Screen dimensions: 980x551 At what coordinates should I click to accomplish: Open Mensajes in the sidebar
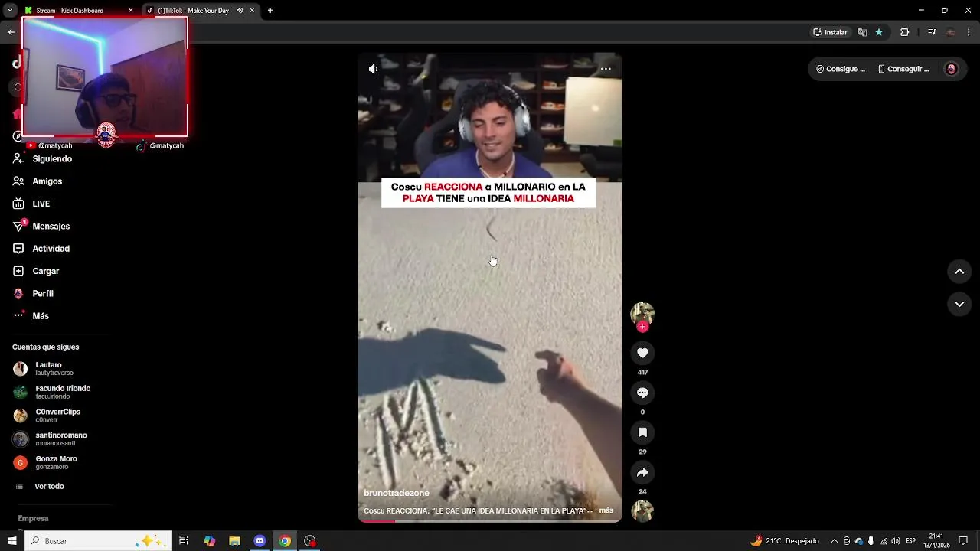tap(41, 227)
